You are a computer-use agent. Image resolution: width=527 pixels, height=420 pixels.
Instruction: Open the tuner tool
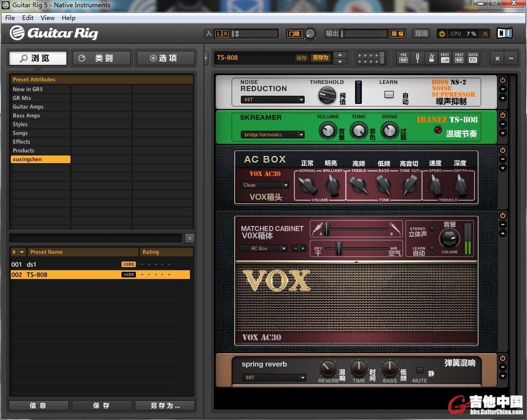point(418,58)
